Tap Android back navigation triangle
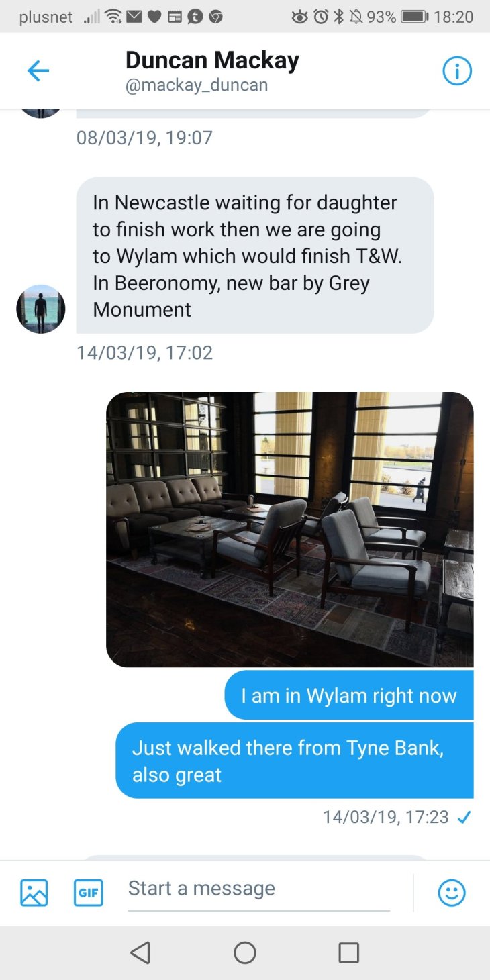Viewport: 490px width, 980px height. coord(140,952)
